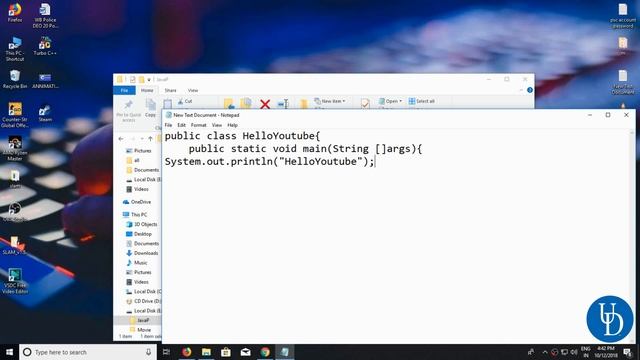
Task: Open Notepad's Format menu
Action: (x=198, y=125)
